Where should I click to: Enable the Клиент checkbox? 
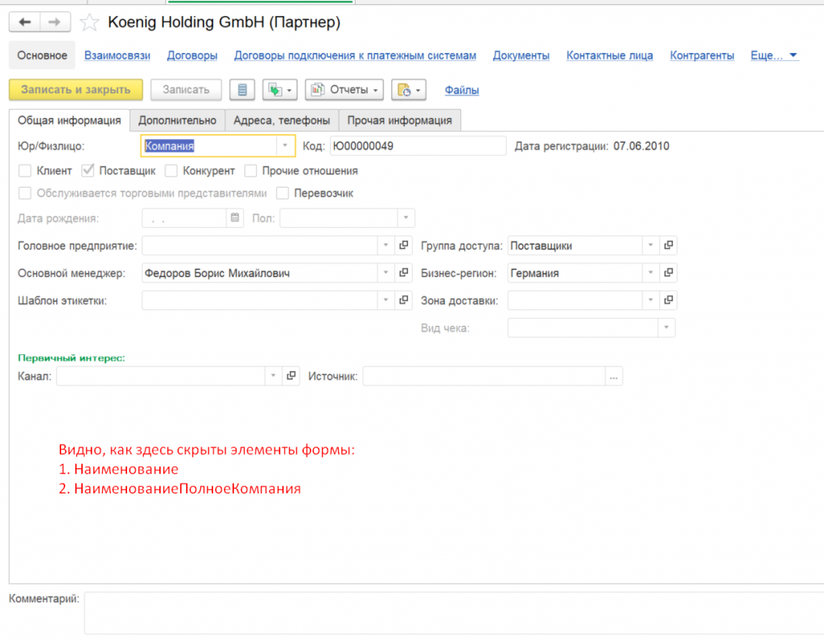pos(25,171)
